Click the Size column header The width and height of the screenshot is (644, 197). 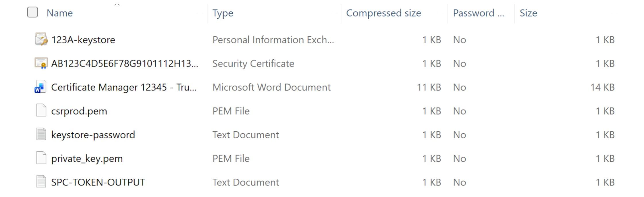click(528, 13)
